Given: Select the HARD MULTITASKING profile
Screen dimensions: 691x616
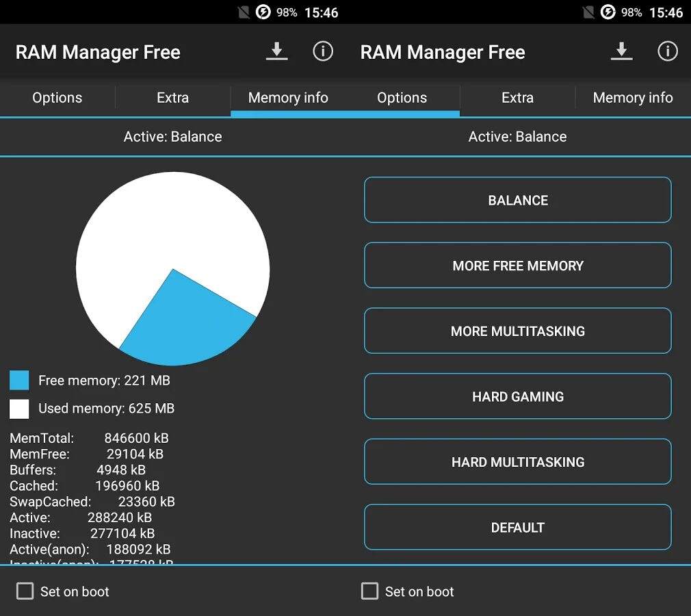Looking at the screenshot, I should 518,462.
